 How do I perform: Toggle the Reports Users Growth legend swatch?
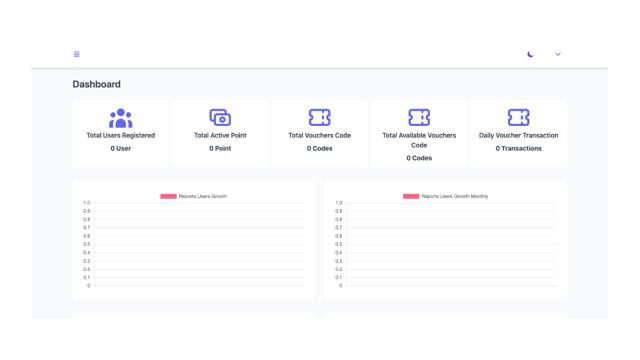[168, 196]
